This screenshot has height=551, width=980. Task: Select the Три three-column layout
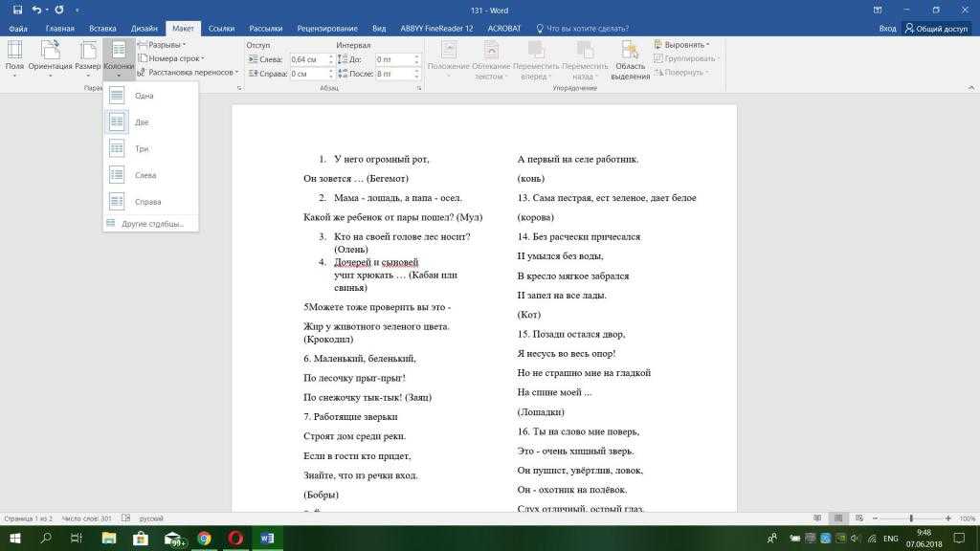click(141, 149)
